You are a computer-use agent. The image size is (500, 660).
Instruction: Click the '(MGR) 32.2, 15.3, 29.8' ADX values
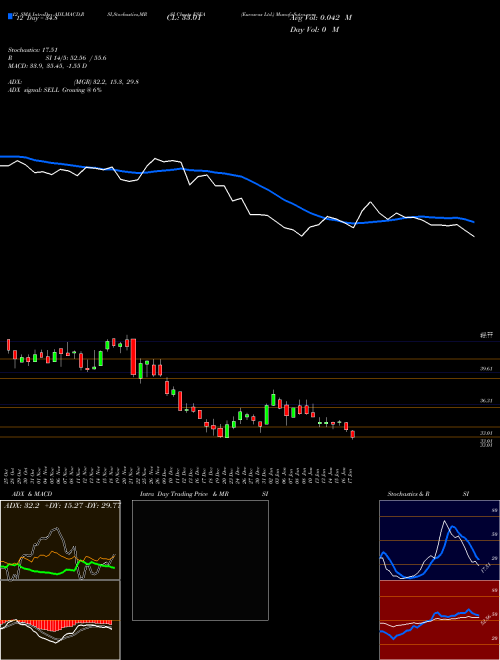(x=106, y=82)
